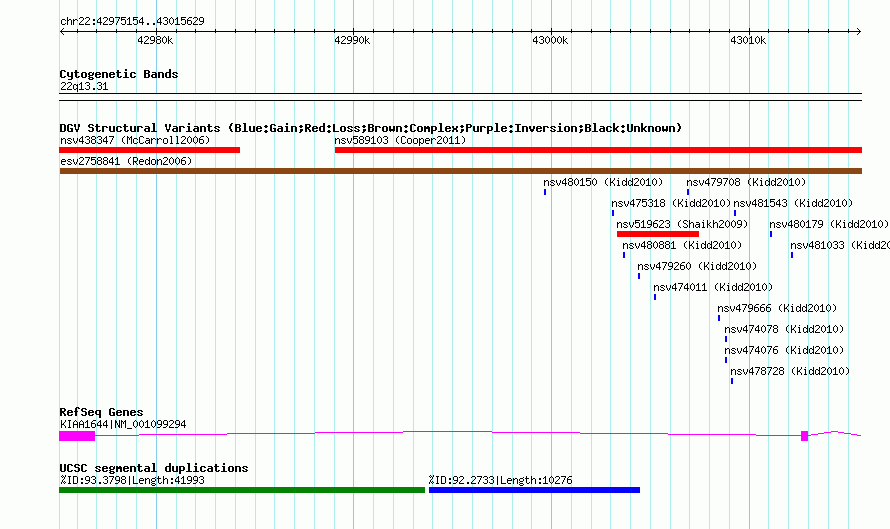The width and height of the screenshot is (890, 529).
Task: Click the 22q13.31 band label
Action: coord(84,86)
